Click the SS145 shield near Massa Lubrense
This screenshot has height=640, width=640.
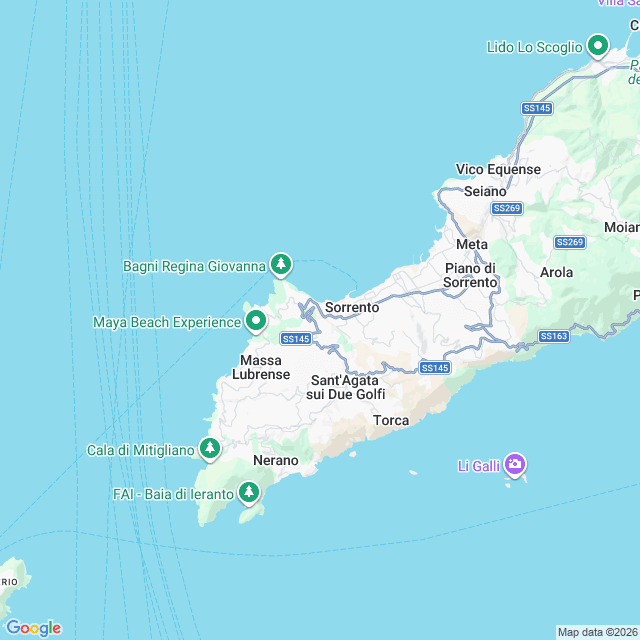click(296, 339)
